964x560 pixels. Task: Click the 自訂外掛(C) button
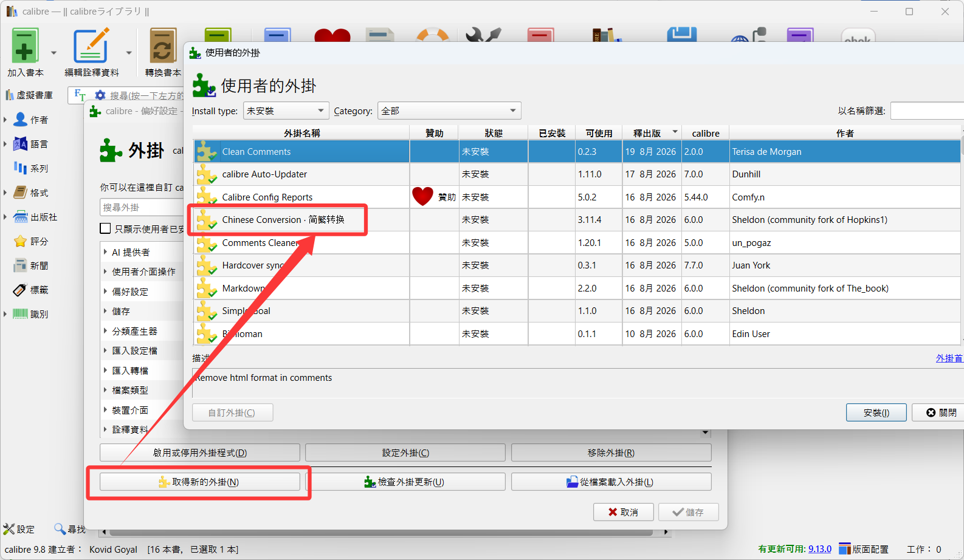232,412
